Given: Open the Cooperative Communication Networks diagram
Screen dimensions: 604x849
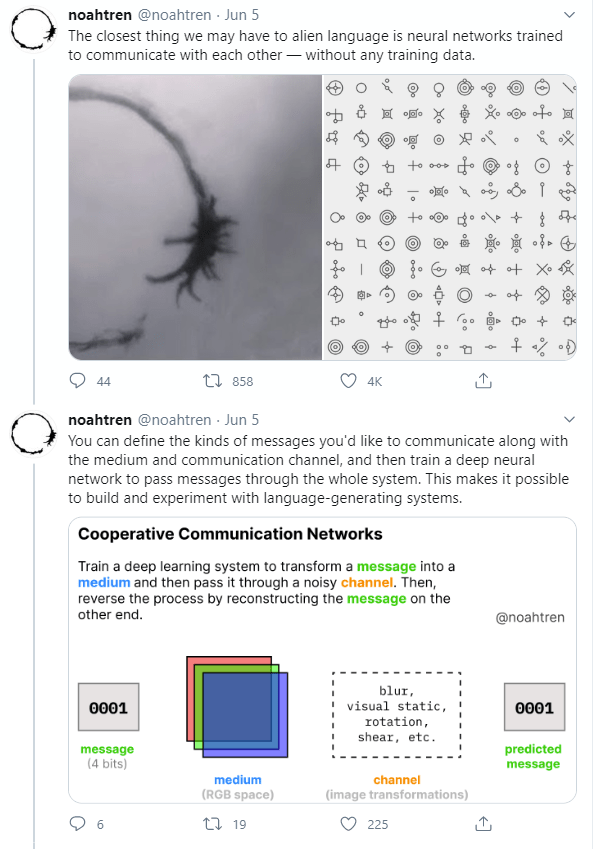Looking at the screenshot, I should [x=322, y=660].
